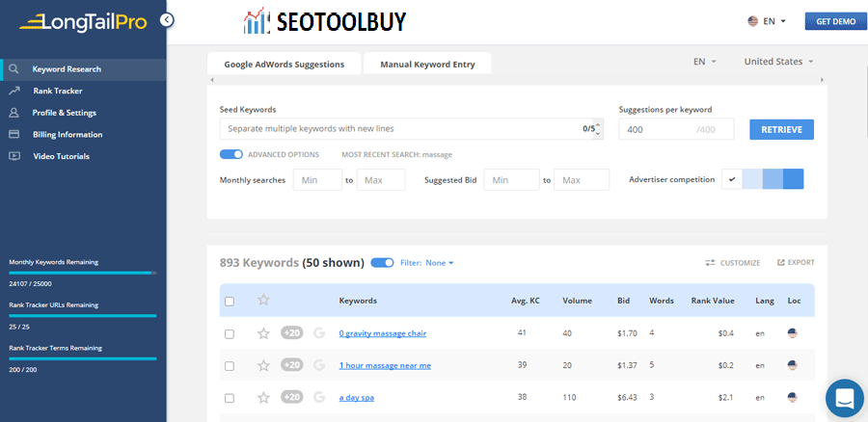This screenshot has height=422, width=868.
Task: Click Google icon for 1 hour massage near me
Action: [319, 365]
